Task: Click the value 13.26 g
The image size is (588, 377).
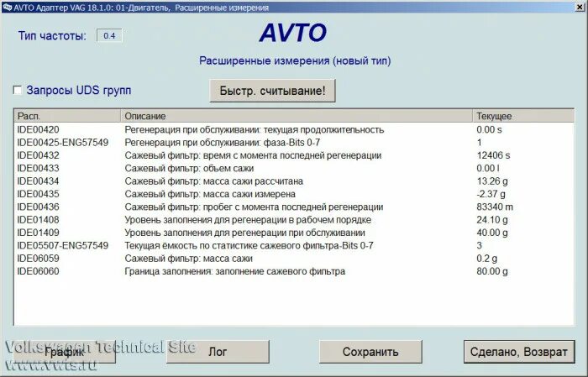Action: tap(492, 181)
